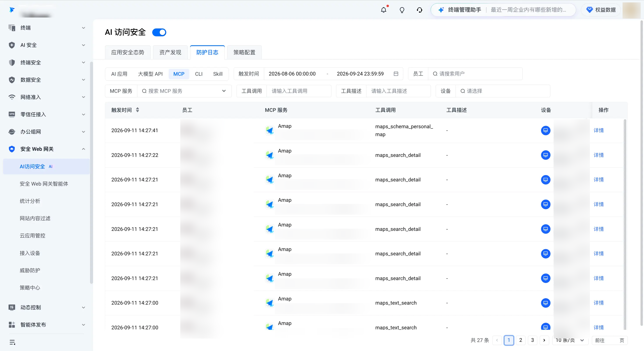The width and height of the screenshot is (644, 351).
Task: Open 威胁防护 submenu item
Action: coord(30,270)
